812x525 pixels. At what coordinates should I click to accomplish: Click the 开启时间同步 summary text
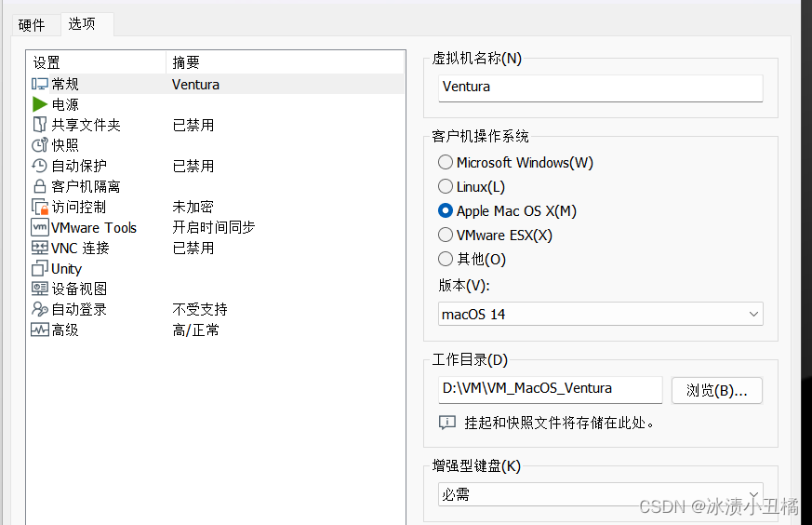pos(214,227)
